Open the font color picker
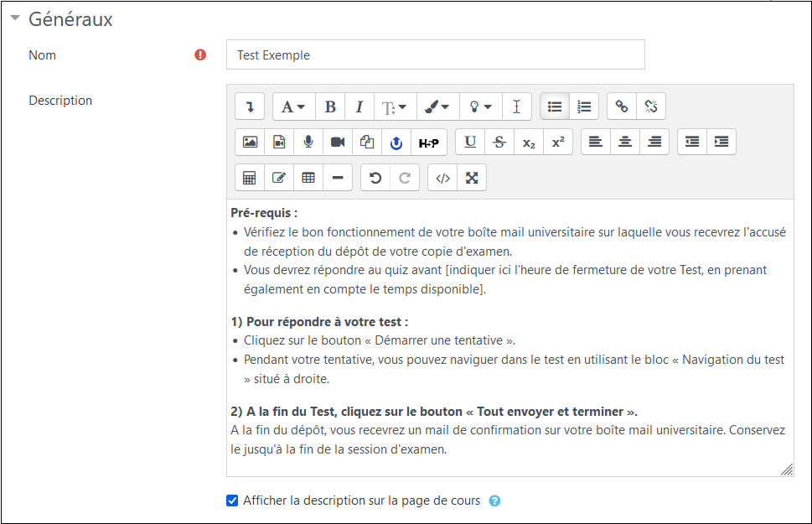The width and height of the screenshot is (812, 524). (435, 106)
